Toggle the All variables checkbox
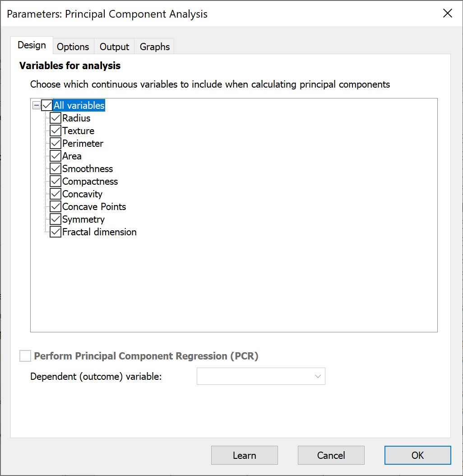463x476 pixels. (x=47, y=106)
